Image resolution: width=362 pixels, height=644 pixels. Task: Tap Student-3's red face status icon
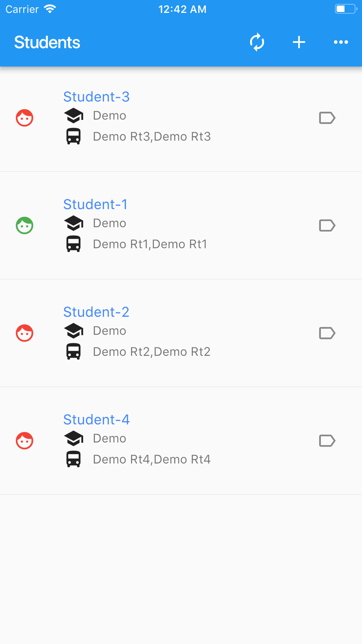point(25,118)
